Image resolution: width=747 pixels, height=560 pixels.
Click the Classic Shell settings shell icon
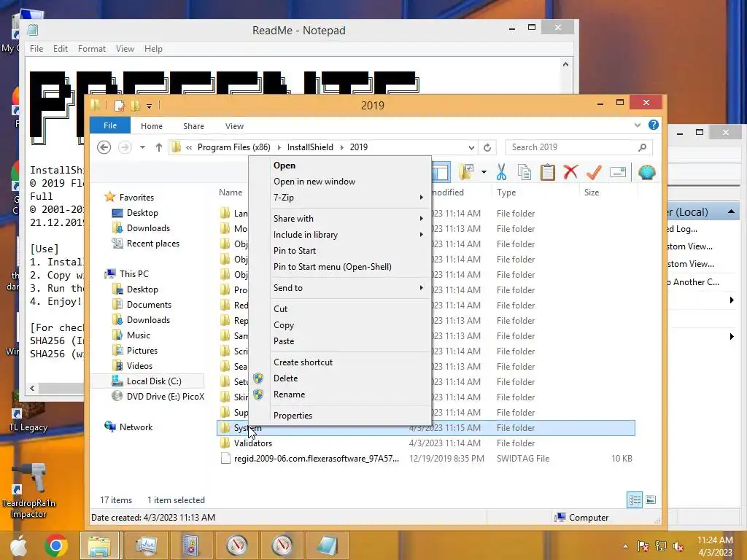click(646, 172)
